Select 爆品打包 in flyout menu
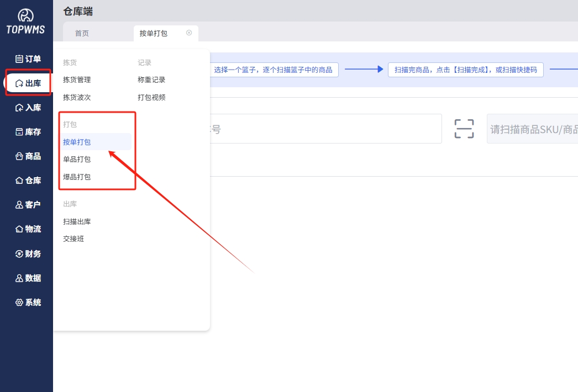The image size is (578, 392). coord(77,177)
